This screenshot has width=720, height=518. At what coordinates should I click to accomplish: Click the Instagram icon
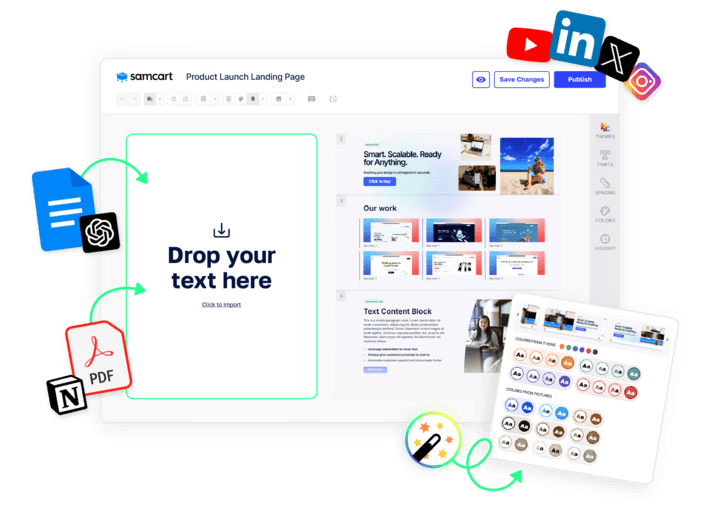pos(642,82)
